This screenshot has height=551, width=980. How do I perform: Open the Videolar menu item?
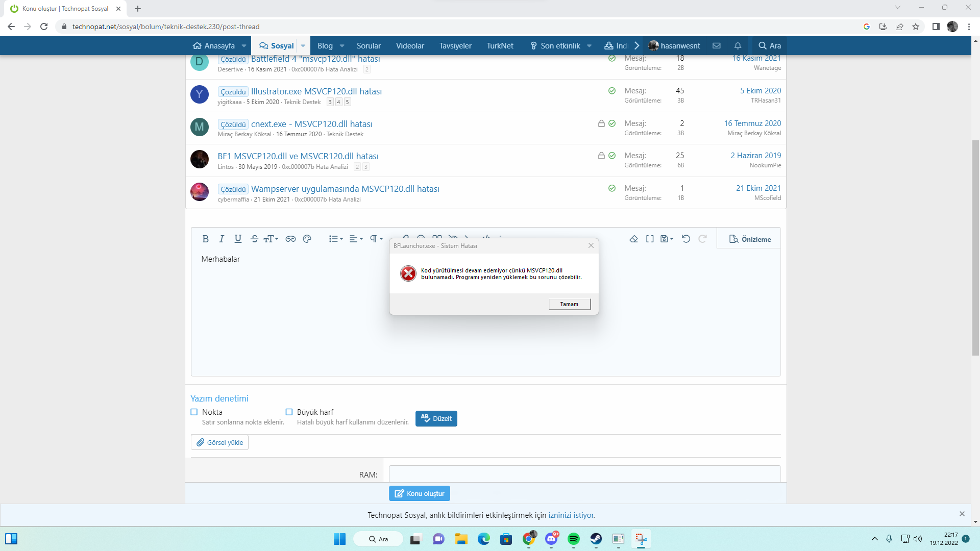tap(410, 45)
